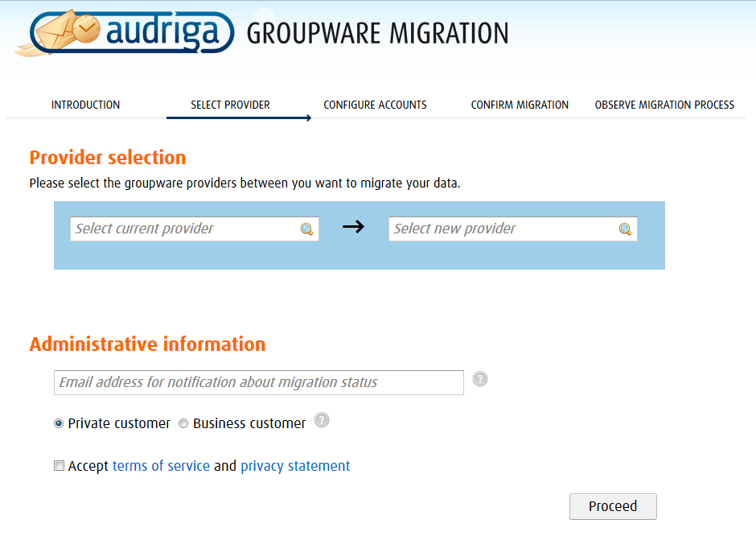Click search icon in current provider field

[306, 229]
